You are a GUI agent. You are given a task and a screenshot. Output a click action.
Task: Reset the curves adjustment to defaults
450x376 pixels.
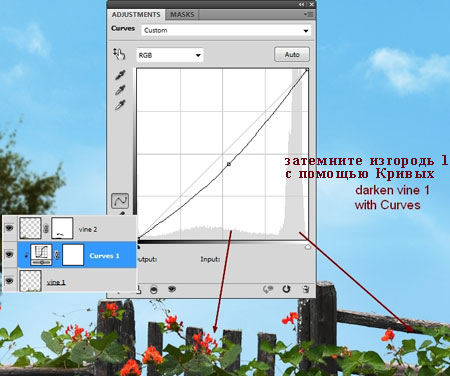click(286, 289)
